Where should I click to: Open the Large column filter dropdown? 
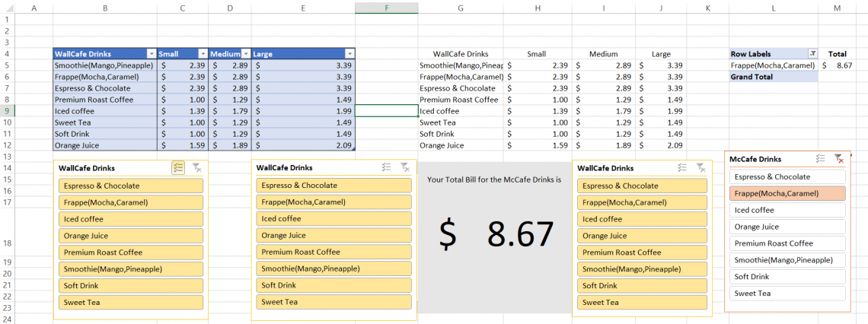point(349,54)
